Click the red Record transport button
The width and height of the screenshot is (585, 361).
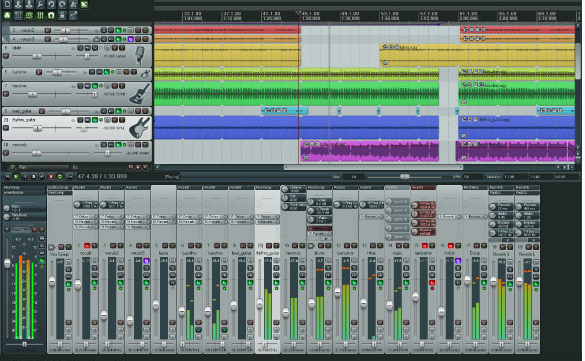point(51,176)
